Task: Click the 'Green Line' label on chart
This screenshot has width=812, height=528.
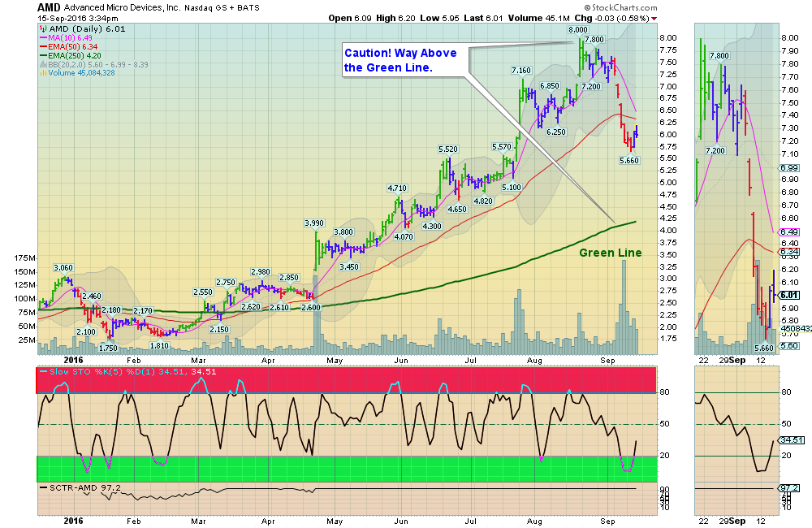Action: tap(610, 253)
